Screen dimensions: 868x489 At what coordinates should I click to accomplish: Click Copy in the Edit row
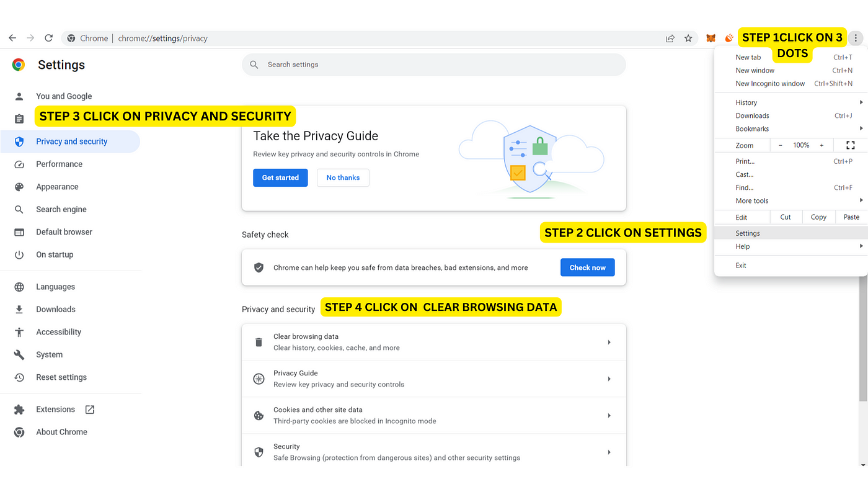point(818,217)
